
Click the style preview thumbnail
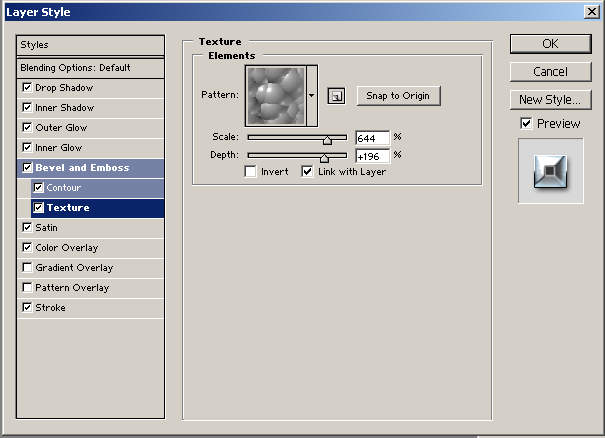[x=551, y=171]
